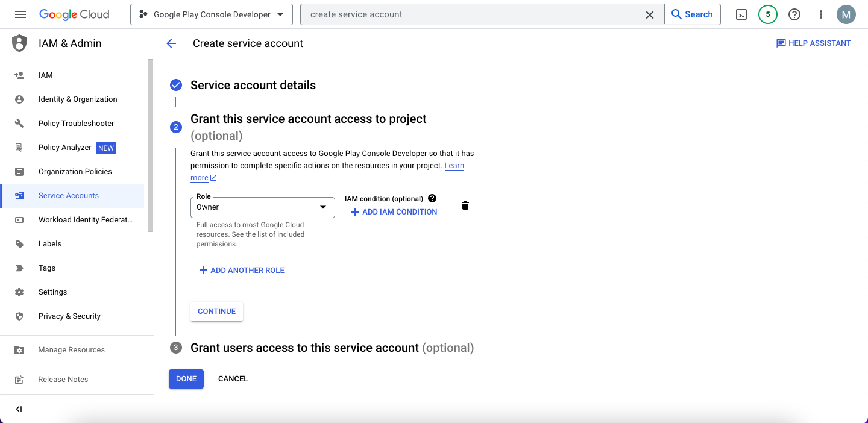Delete the Owner role with trash icon
Viewport: 868px width, 423px height.
click(465, 205)
